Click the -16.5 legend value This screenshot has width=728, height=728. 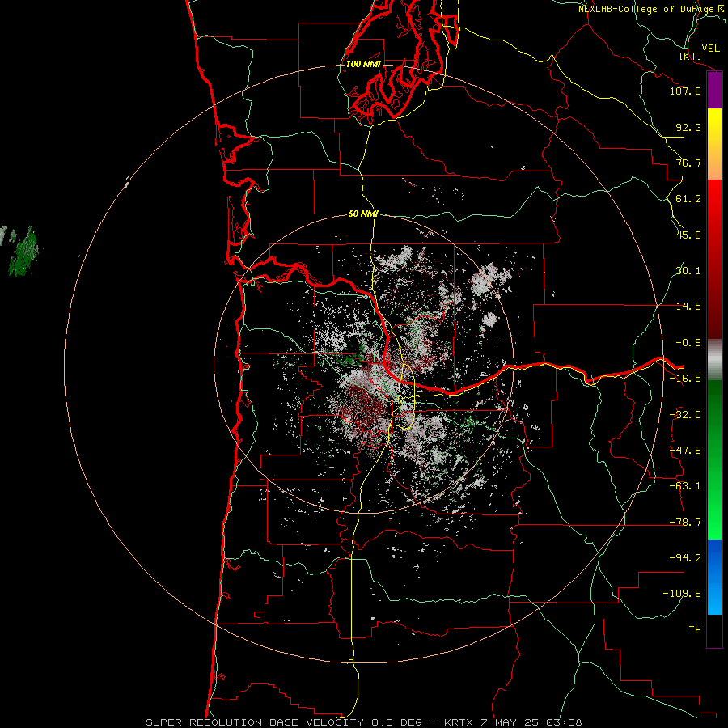(685, 379)
